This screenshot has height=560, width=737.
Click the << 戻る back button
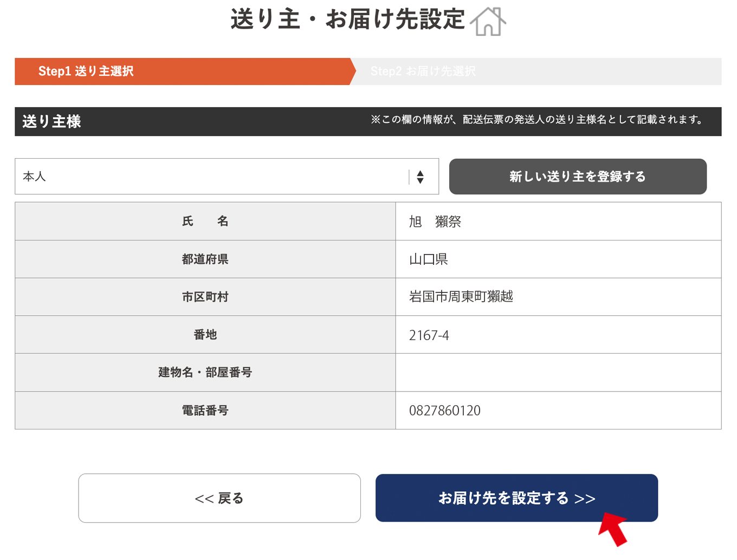(x=219, y=498)
